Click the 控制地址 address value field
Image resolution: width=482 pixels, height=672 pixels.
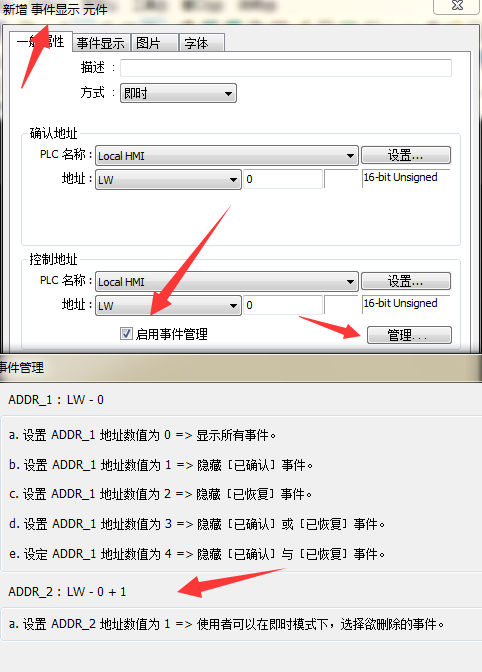coord(283,305)
